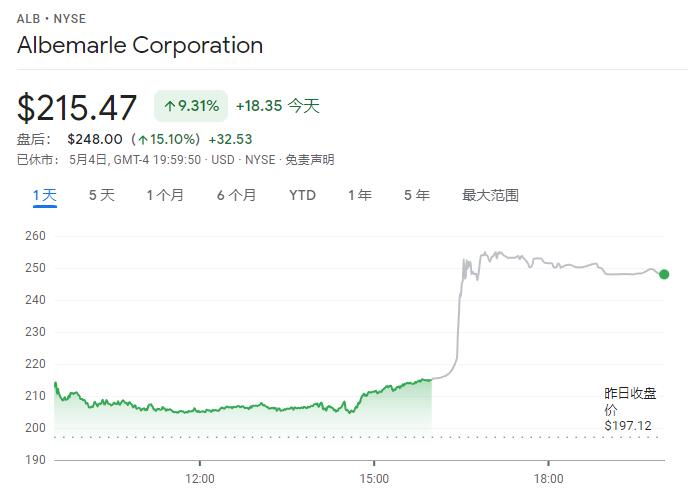Click the small arrow beside 15.10% after-hours

pyautogui.click(x=143, y=139)
